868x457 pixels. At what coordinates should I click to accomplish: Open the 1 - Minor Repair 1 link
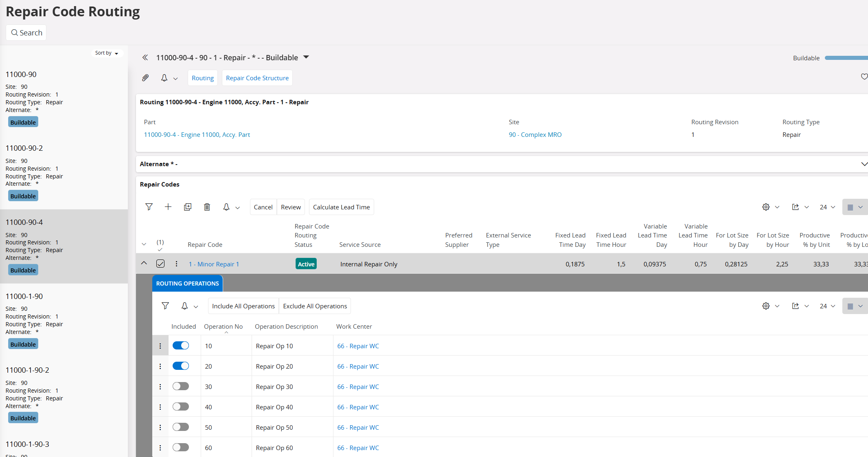[x=214, y=264]
